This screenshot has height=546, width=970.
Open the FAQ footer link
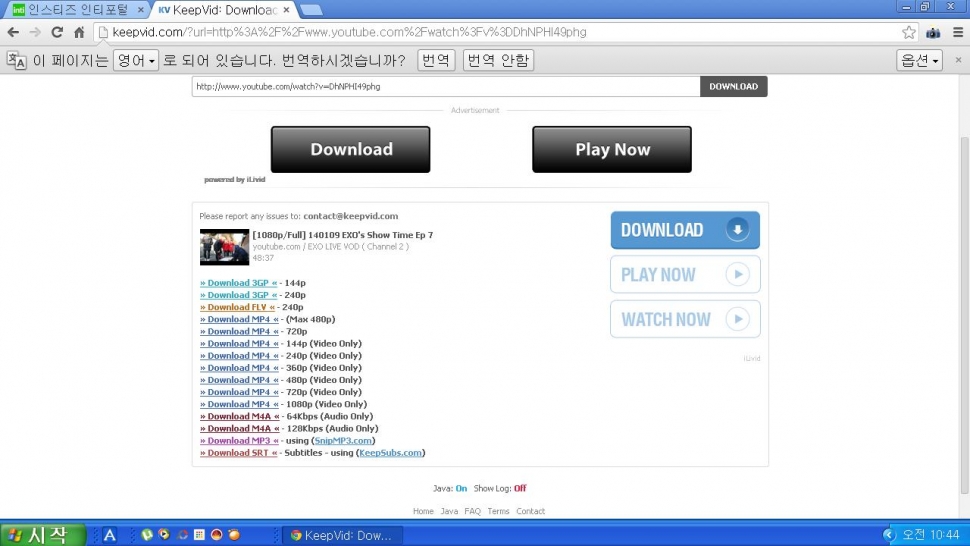tap(472, 511)
